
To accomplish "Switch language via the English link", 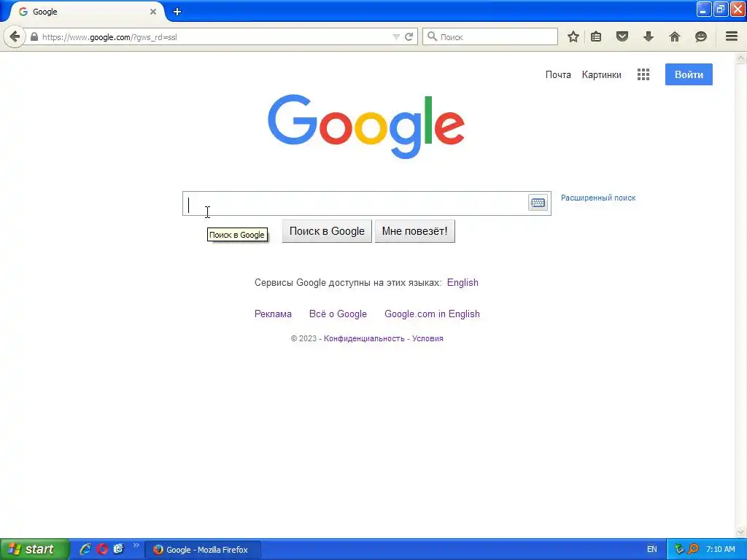I will pyautogui.click(x=462, y=282).
